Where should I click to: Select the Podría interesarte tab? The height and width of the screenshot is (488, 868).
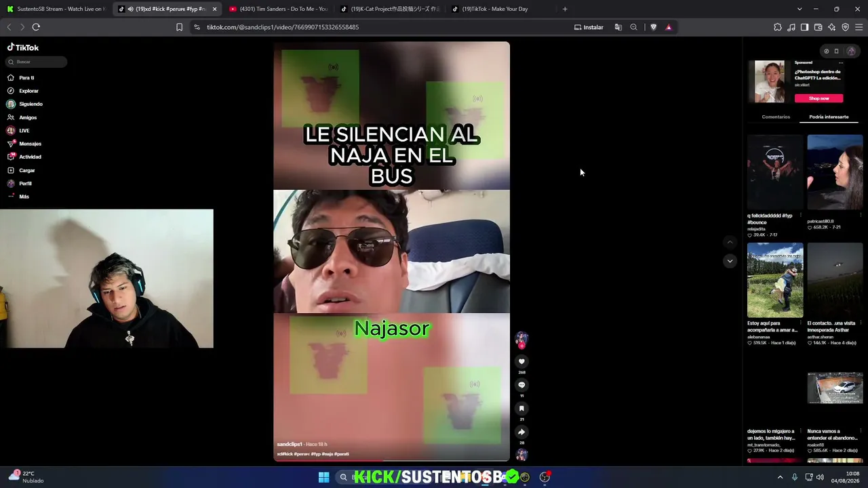[x=829, y=117]
